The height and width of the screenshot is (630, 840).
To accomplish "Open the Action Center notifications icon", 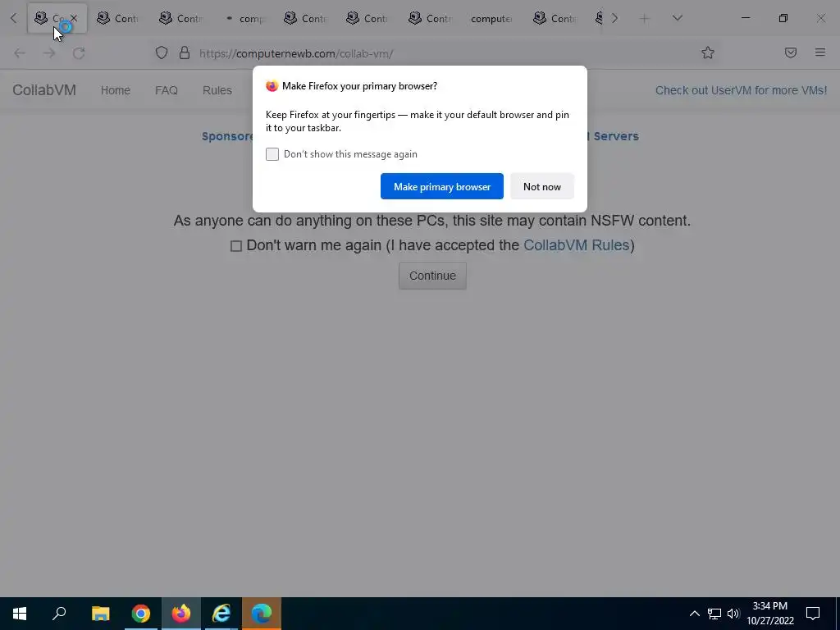I will coord(813,614).
